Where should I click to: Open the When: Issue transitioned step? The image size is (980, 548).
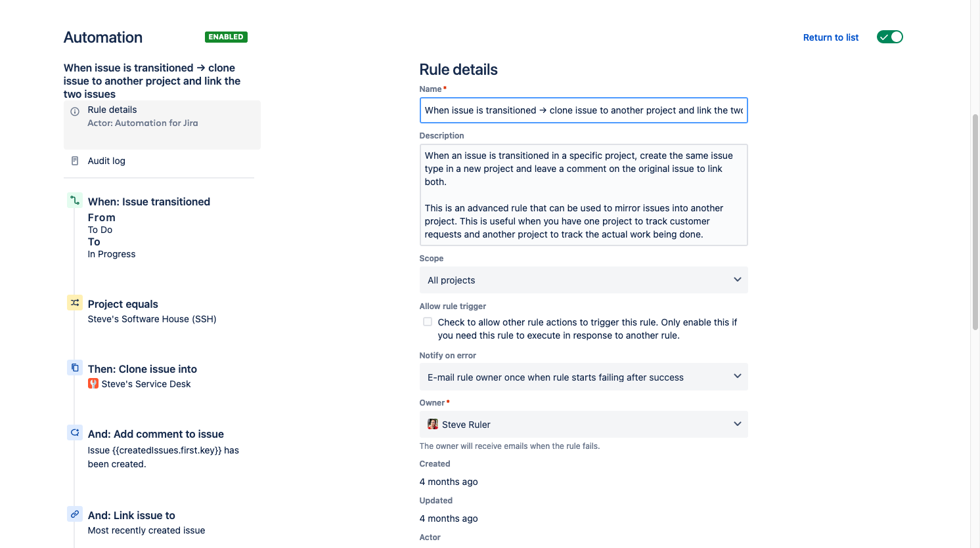tap(149, 201)
